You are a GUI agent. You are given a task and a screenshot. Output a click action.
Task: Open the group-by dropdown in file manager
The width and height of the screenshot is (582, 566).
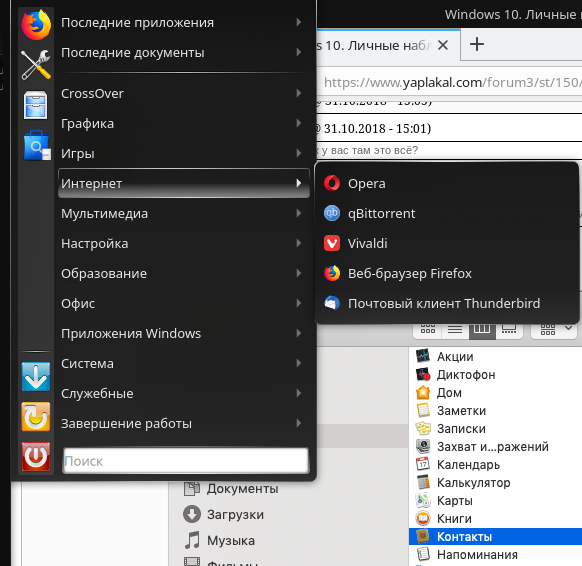(555, 329)
